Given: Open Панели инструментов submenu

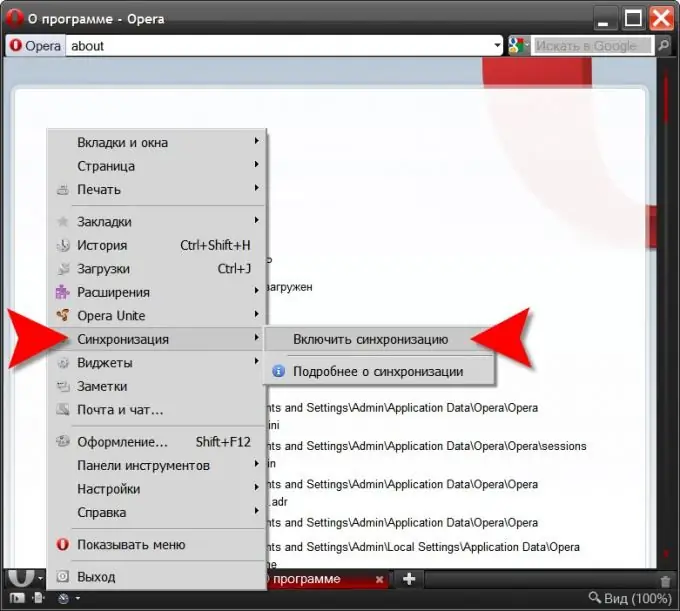Looking at the screenshot, I should (x=157, y=465).
